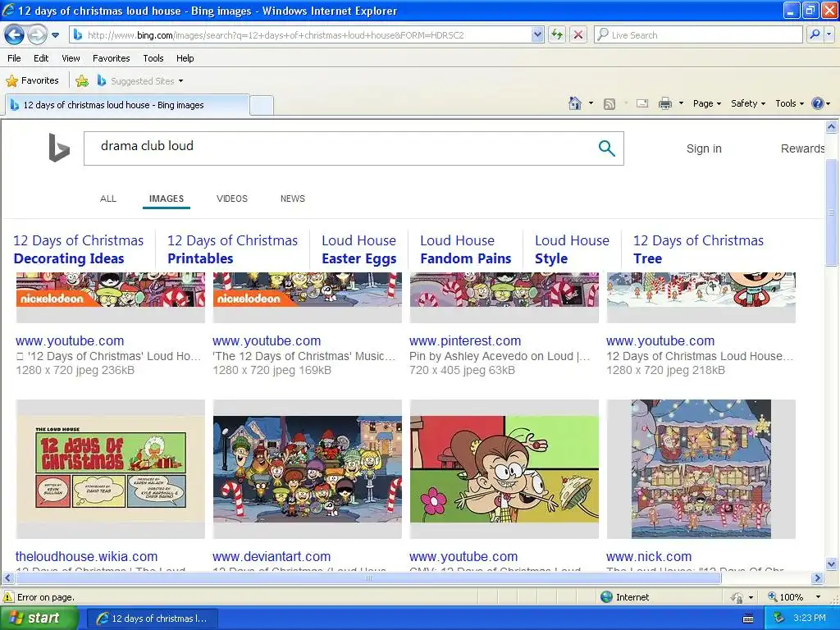The height and width of the screenshot is (630, 840).
Task: Click the Rewards link
Action: [802, 148]
